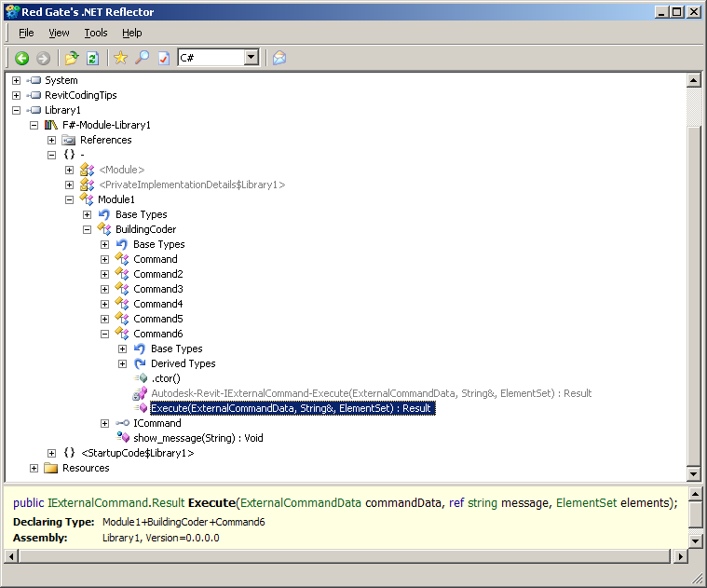Open the File menu
707x588 pixels.
coord(26,33)
